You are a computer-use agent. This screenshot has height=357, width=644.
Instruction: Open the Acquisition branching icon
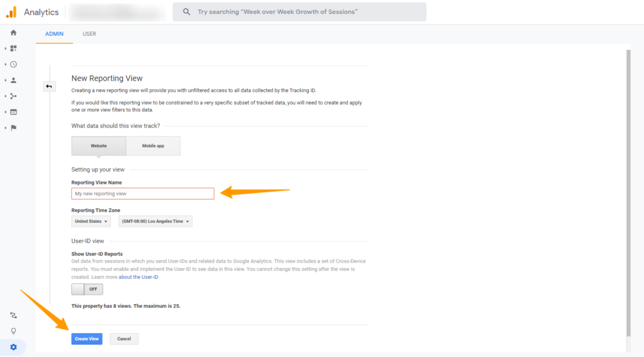[14, 96]
